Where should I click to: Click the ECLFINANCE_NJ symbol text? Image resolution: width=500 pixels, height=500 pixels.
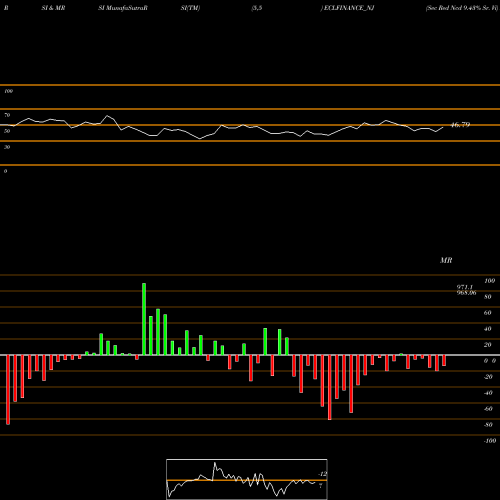click(x=349, y=8)
